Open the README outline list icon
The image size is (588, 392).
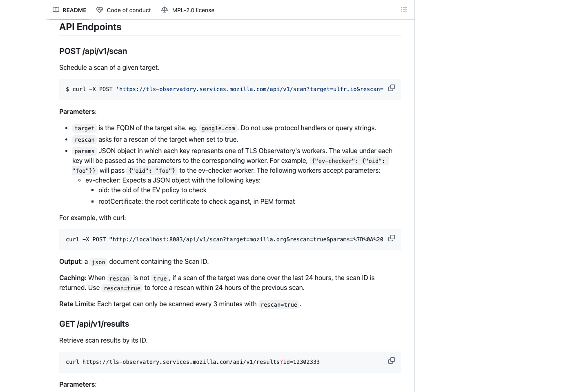click(404, 10)
